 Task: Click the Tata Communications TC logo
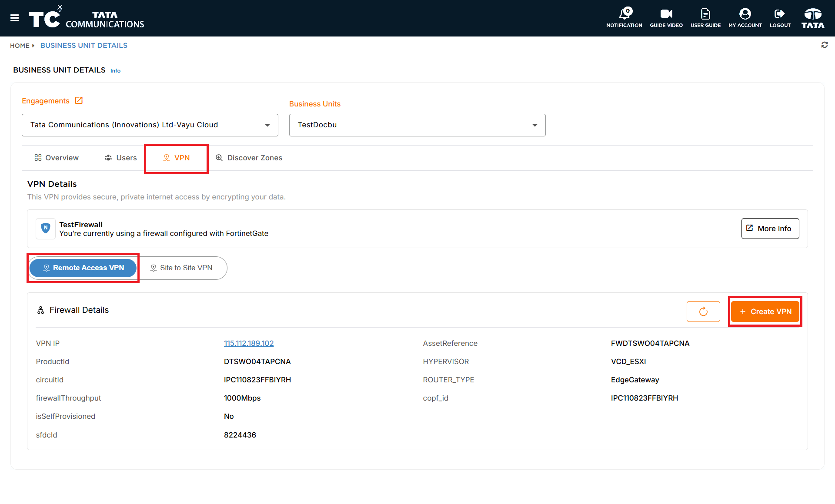pyautogui.click(x=86, y=18)
